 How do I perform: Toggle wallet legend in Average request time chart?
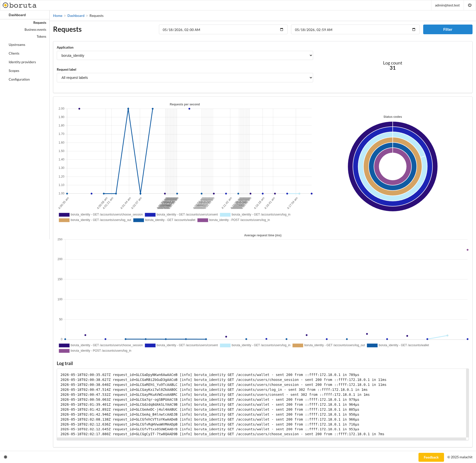(398, 345)
